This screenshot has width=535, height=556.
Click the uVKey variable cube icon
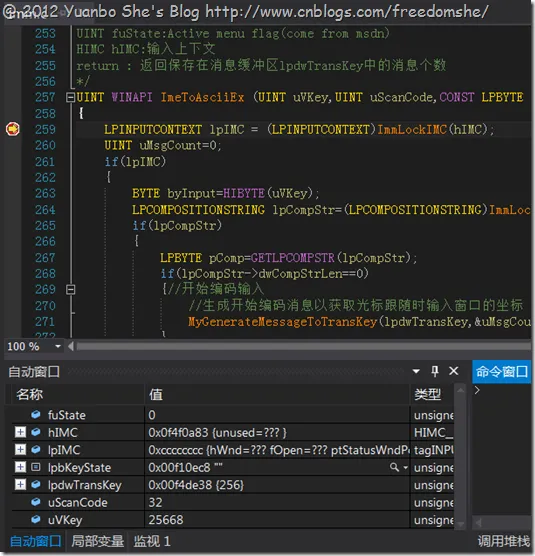(35, 519)
